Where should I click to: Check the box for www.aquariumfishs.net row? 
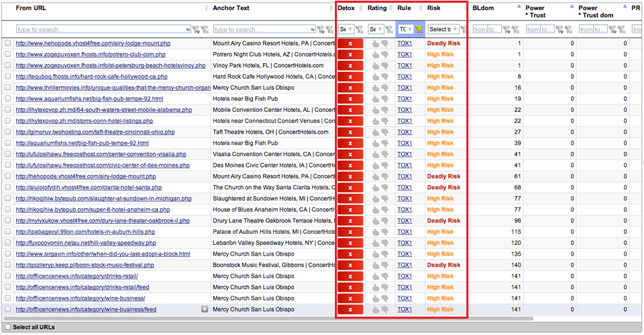[8, 98]
